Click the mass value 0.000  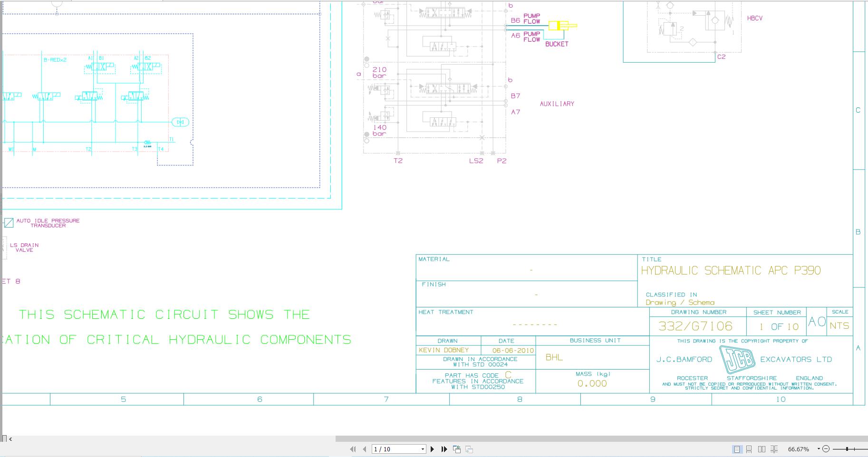(x=592, y=383)
